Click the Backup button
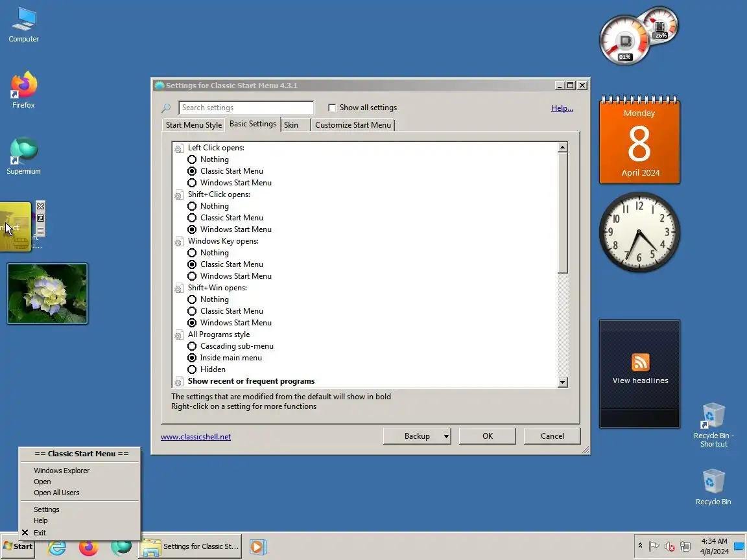Image resolution: width=747 pixels, height=560 pixels. coord(417,436)
